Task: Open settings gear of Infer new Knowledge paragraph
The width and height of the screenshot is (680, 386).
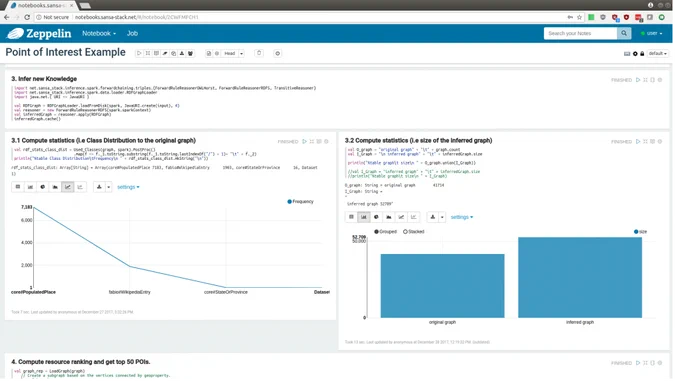Action: 660,80
